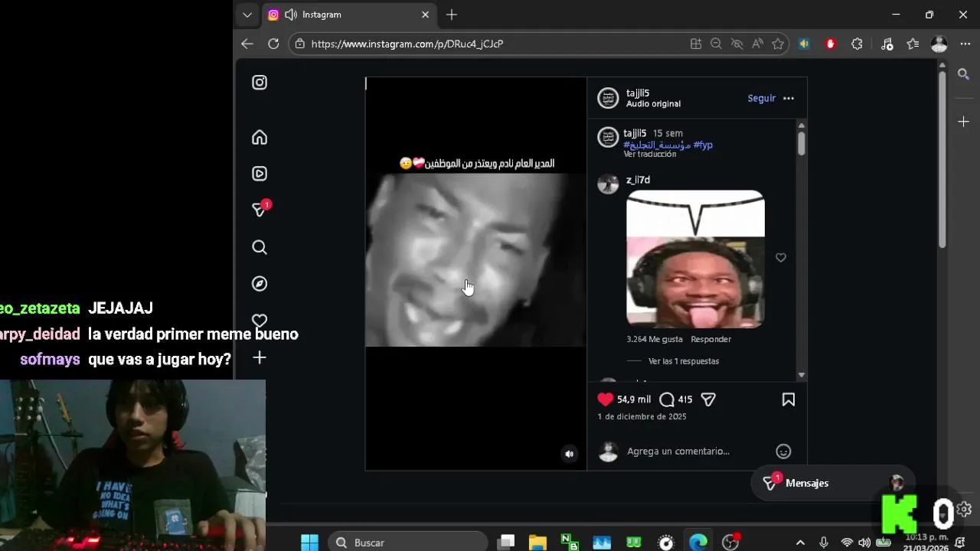Open the Edge tab actions dropdown chevron
Viewport: 980px width, 551px height.
[x=247, y=15]
